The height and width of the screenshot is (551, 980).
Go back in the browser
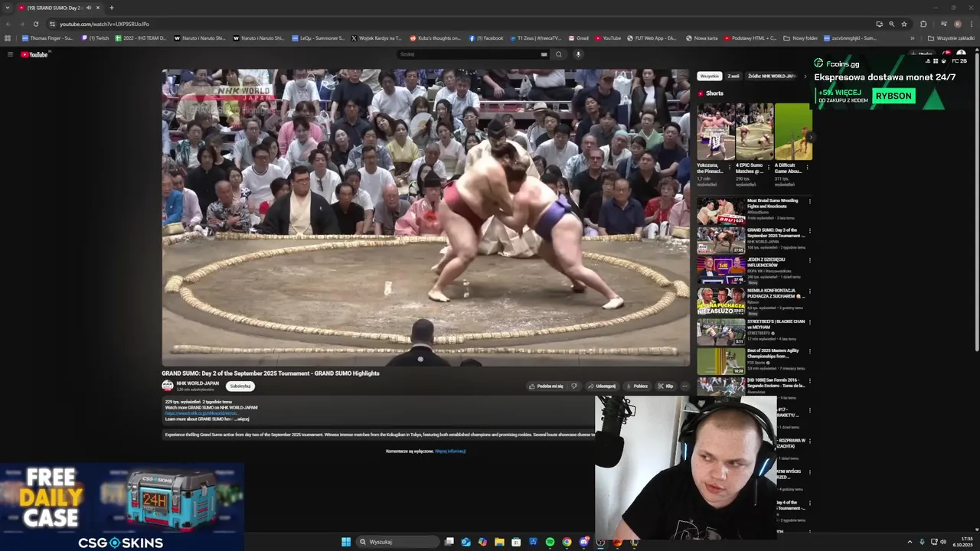(8, 24)
